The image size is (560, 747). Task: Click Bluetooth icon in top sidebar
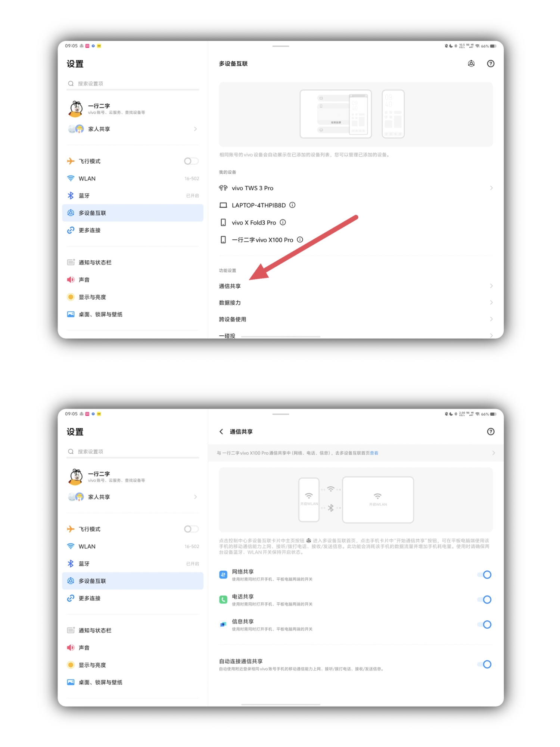[71, 195]
